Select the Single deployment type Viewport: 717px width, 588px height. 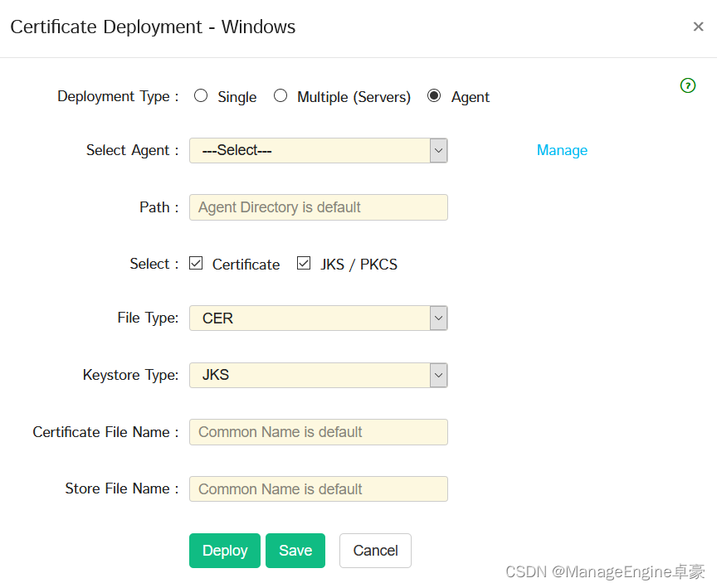point(201,96)
